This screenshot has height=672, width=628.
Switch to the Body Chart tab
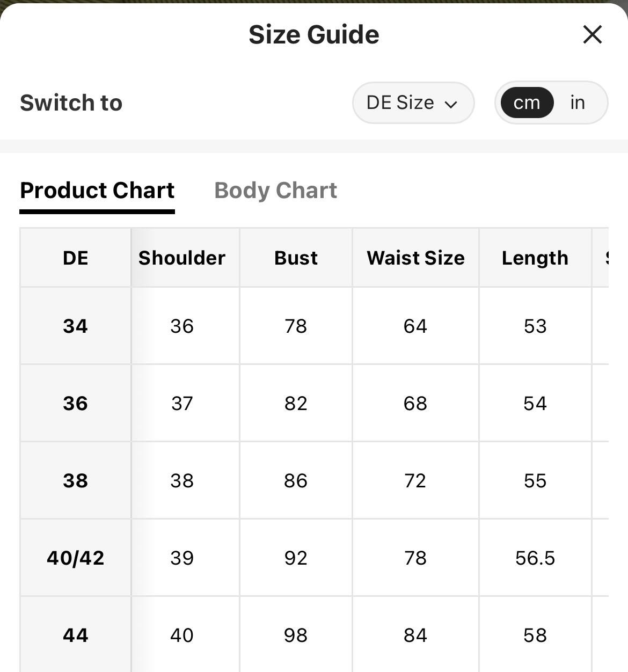[x=275, y=191]
